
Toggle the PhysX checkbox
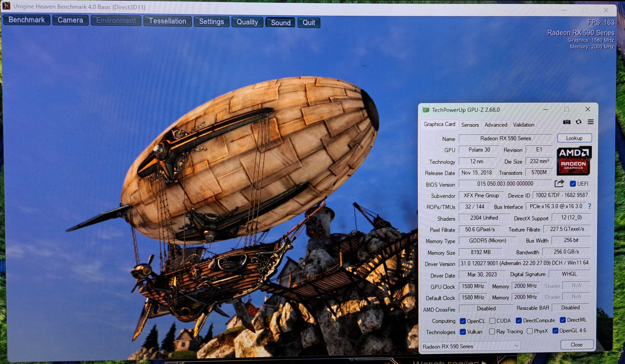click(529, 331)
